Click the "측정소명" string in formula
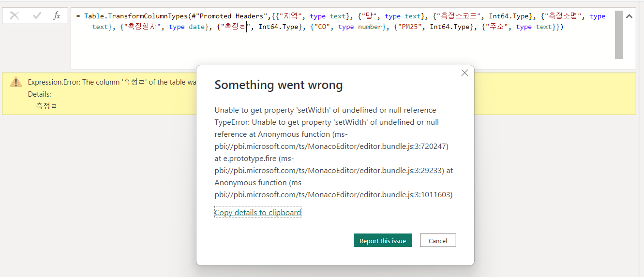644x277 pixels. point(563,16)
